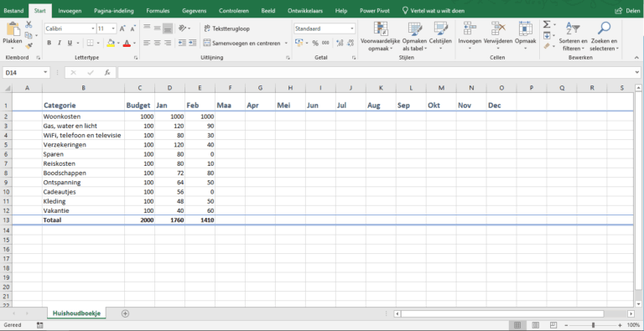This screenshot has height=331, width=644.
Task: Align text to the left
Action: click(147, 43)
